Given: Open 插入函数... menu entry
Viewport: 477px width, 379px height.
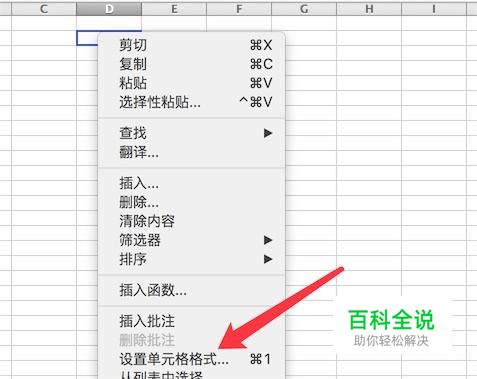Looking at the screenshot, I should coord(192,290).
